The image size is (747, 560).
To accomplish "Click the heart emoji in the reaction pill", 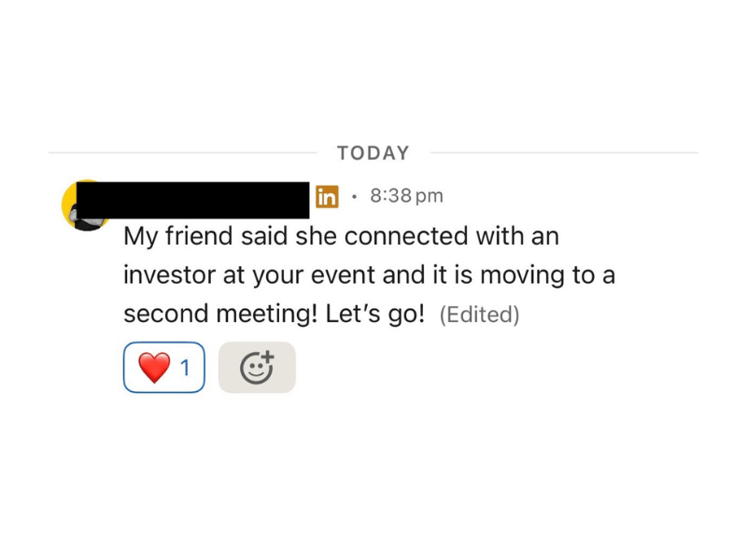I will [x=153, y=368].
